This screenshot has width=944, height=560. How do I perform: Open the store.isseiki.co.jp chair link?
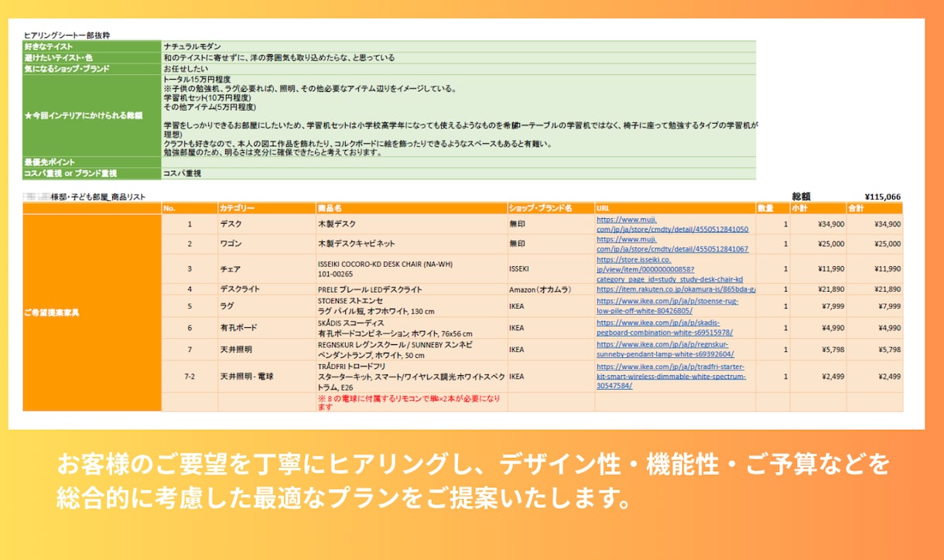[670, 269]
